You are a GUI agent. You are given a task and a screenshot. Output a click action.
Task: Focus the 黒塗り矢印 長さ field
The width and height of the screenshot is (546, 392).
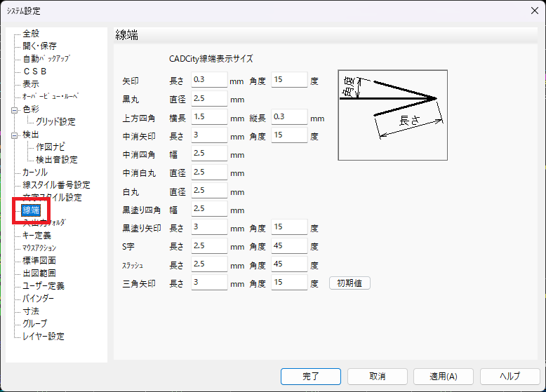point(209,227)
